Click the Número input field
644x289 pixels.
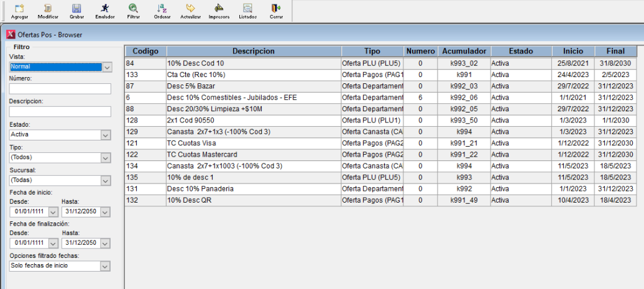(60, 89)
